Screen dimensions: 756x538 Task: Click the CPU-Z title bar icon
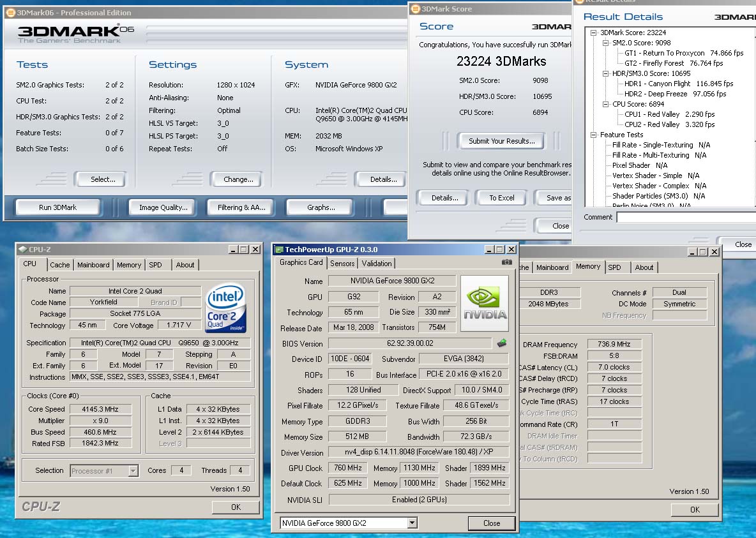tap(22, 250)
